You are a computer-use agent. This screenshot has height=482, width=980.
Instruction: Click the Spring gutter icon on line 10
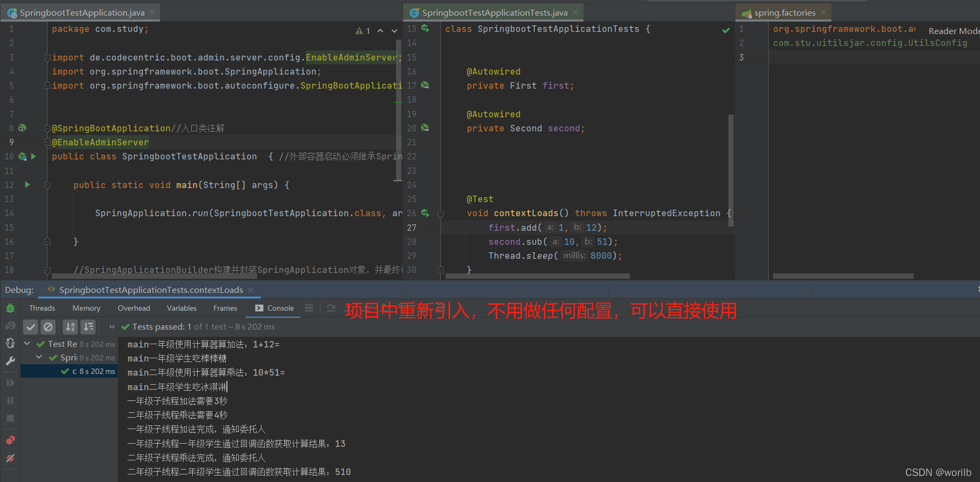point(22,156)
